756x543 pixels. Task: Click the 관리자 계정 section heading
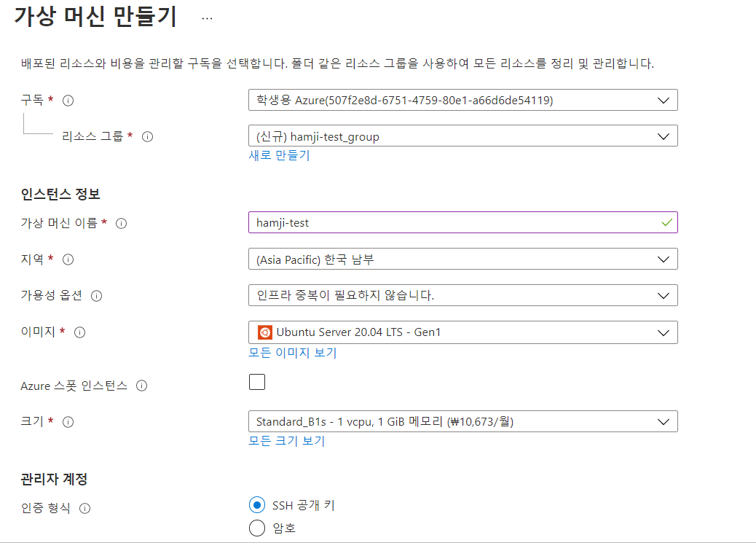[54, 480]
